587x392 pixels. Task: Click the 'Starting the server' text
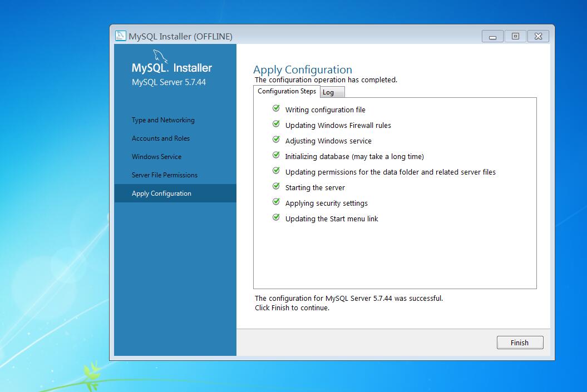click(315, 188)
